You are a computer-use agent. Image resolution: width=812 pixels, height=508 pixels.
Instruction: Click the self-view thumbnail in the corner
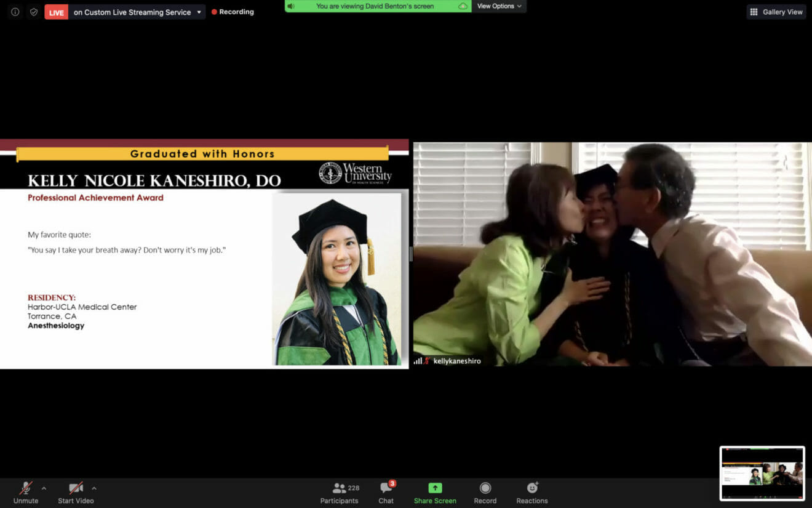[762, 473]
